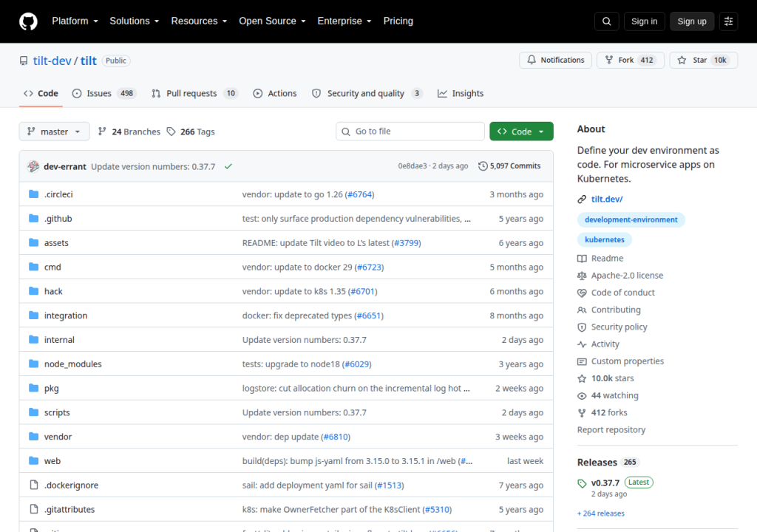This screenshot has height=532, width=757.
Task: Open the + 264 releases link
Action: click(x=600, y=514)
